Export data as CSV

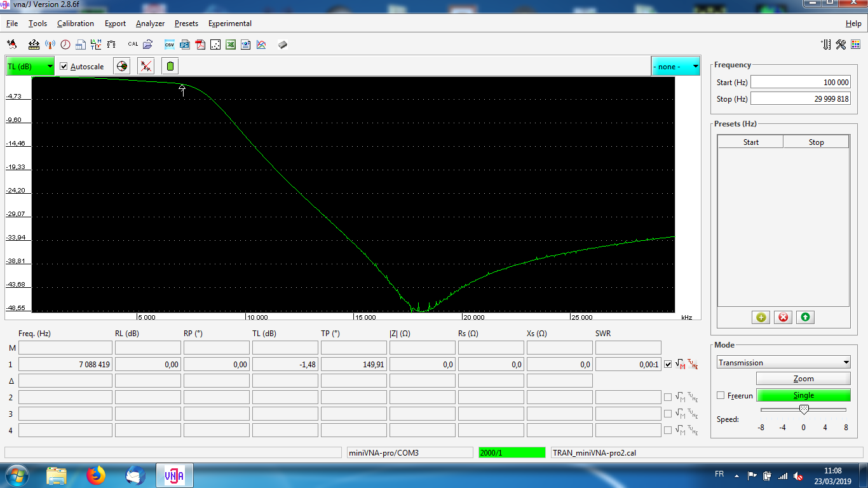[170, 44]
